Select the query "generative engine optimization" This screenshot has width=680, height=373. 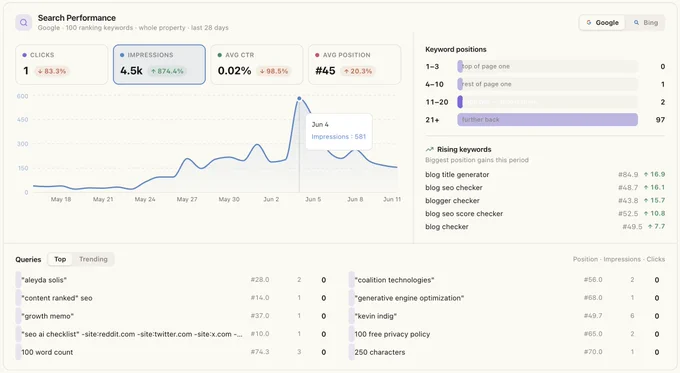(506, 298)
